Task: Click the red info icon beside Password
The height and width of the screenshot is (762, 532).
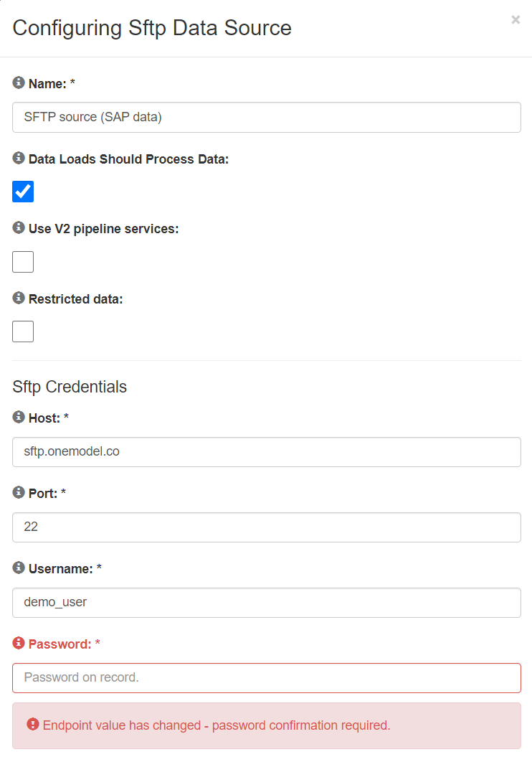Action: 19,643
